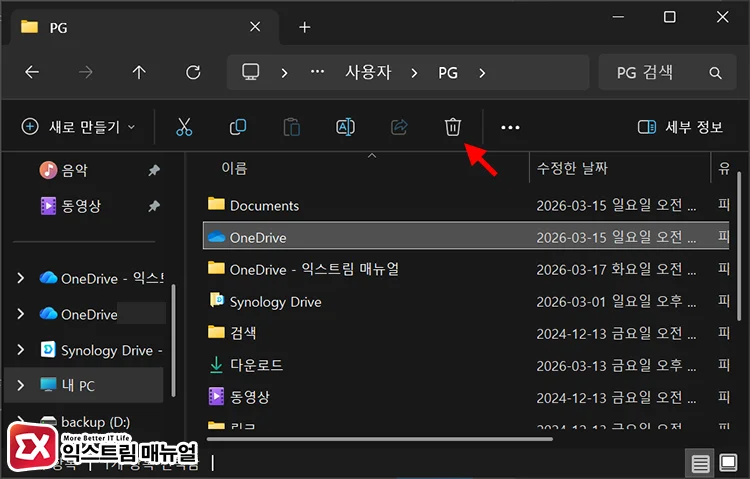This screenshot has width=750, height=479.
Task: Go forward with the right arrow
Action: click(86, 73)
